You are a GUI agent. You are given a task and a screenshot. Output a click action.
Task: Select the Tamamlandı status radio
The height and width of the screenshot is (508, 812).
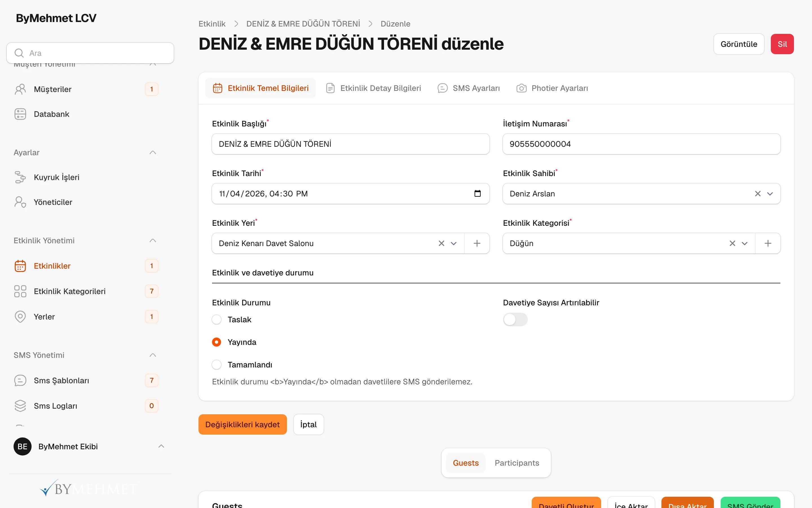pos(217,365)
